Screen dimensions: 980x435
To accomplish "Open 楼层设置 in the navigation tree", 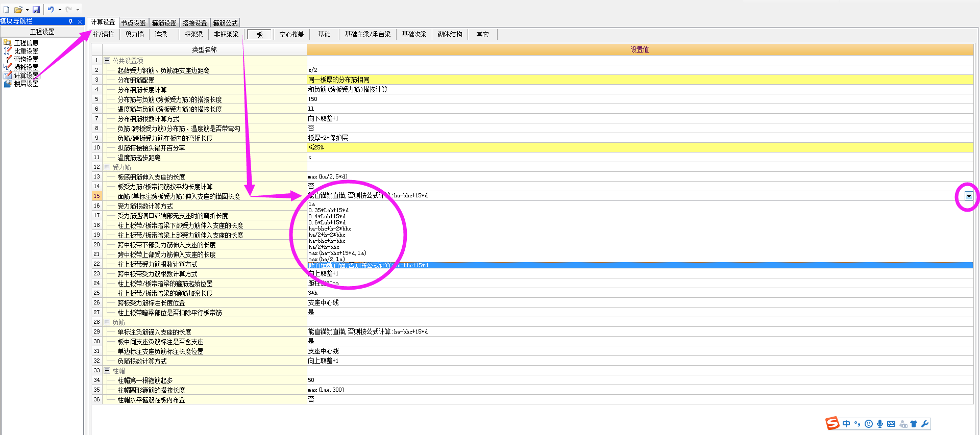I will [26, 84].
